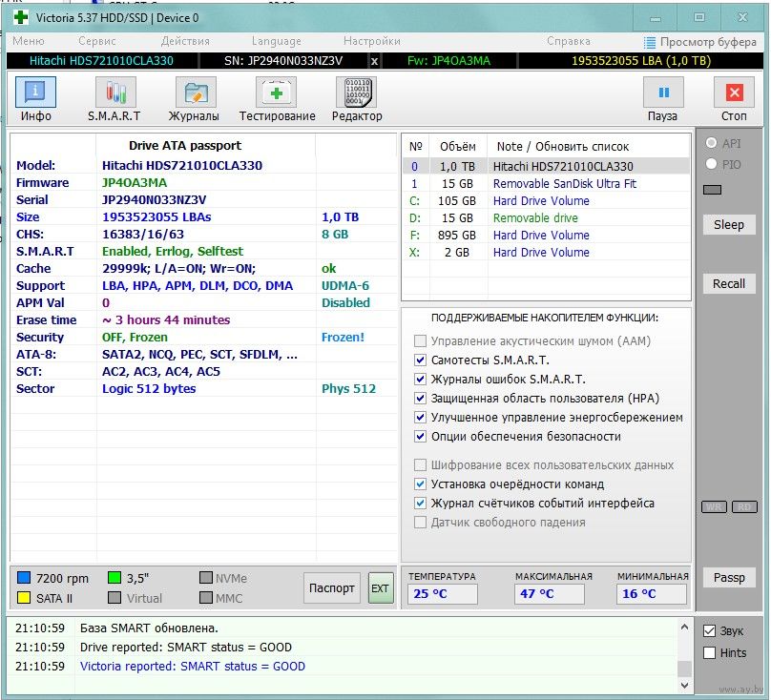
Task: Toggle Опции обеспечения безопасности checkbox
Action: [x=420, y=436]
